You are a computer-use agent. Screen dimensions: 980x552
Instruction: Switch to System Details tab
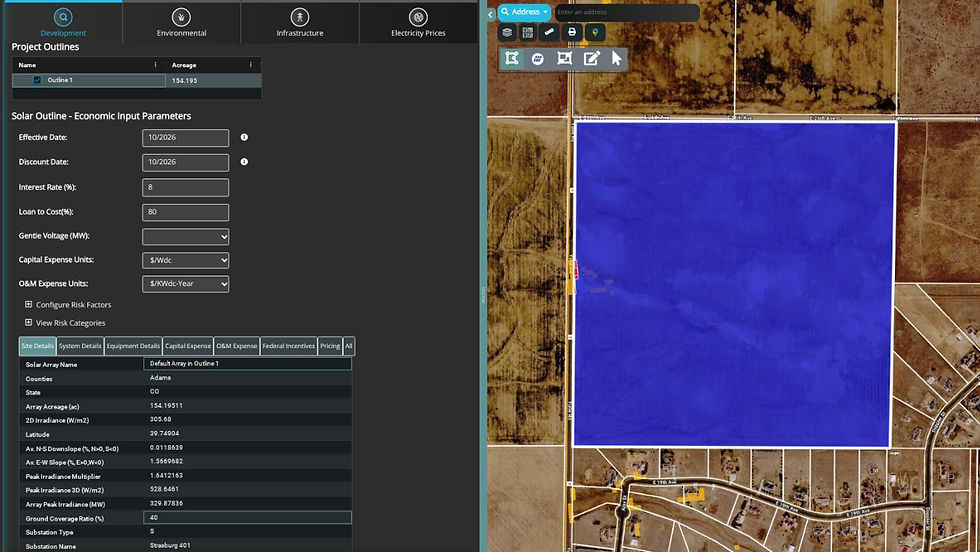(x=80, y=346)
